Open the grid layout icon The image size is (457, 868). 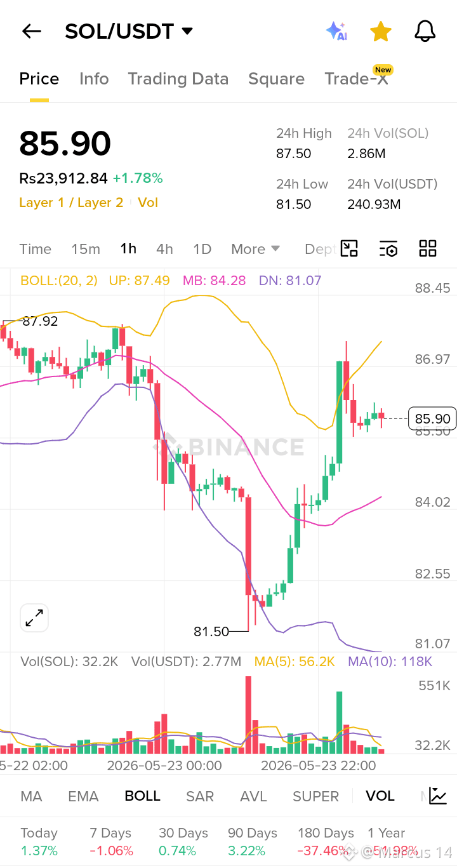tap(428, 249)
